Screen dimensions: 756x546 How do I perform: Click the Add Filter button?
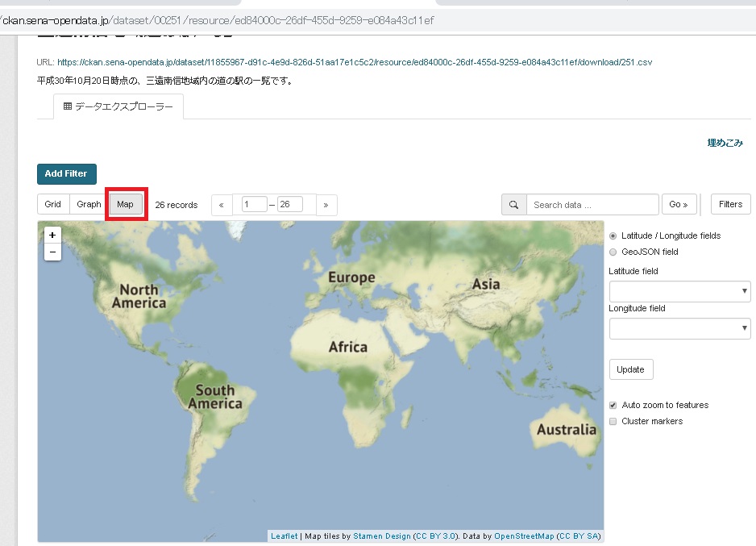point(66,173)
